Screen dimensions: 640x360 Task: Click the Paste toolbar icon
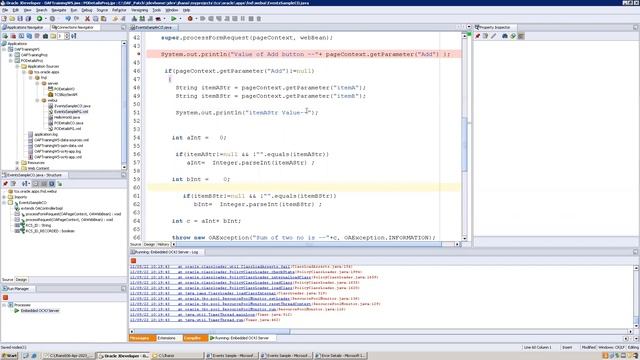[103, 18]
